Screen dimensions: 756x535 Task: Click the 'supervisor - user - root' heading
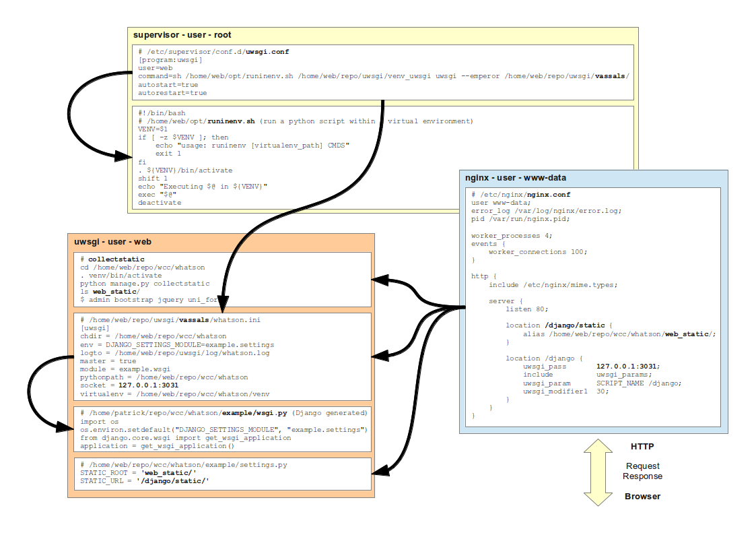pos(182,35)
